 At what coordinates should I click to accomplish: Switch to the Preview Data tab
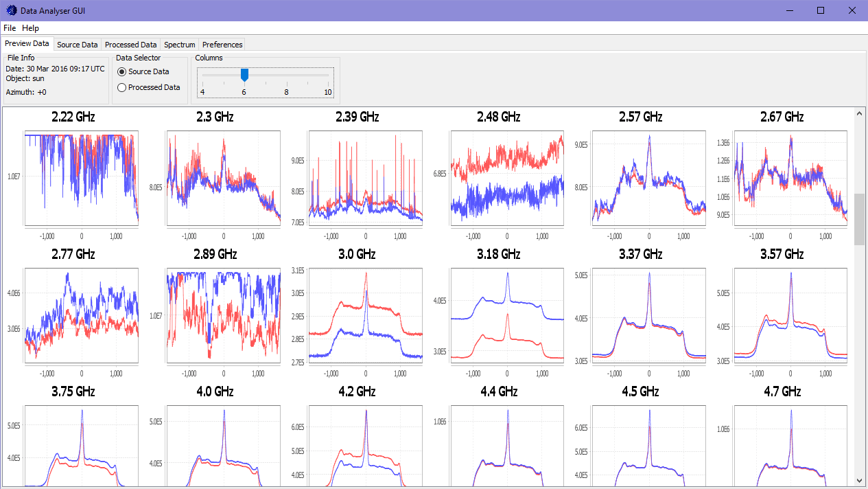coord(27,43)
